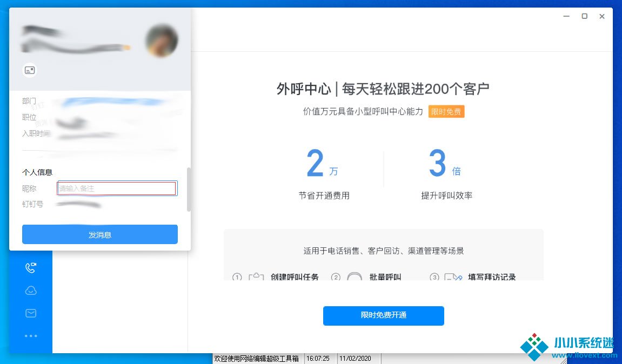
Task: Click the orange 限时免费 badge
Action: [x=446, y=112]
